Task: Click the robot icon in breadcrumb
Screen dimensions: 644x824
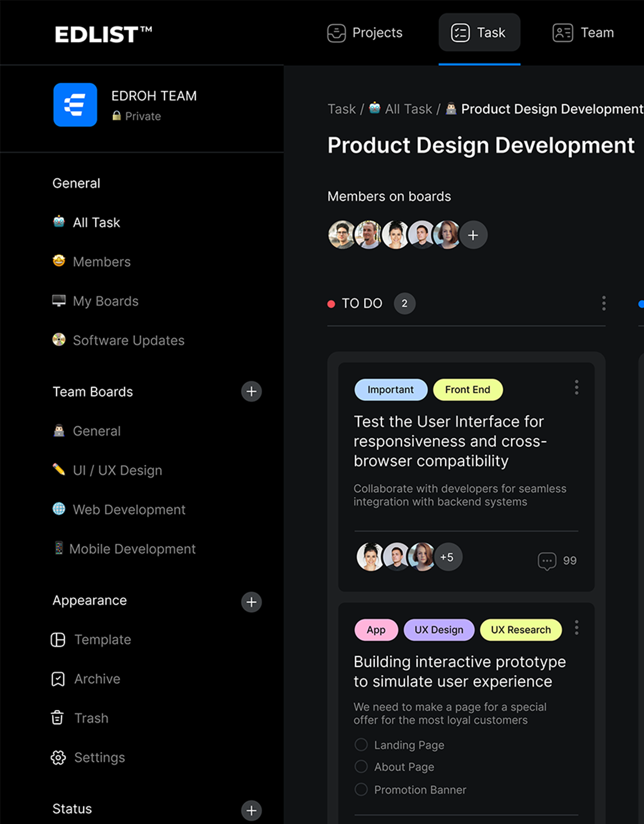Action: click(x=374, y=107)
